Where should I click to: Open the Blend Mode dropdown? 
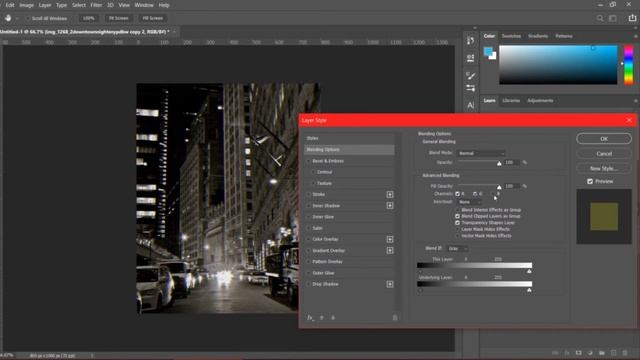pos(481,153)
